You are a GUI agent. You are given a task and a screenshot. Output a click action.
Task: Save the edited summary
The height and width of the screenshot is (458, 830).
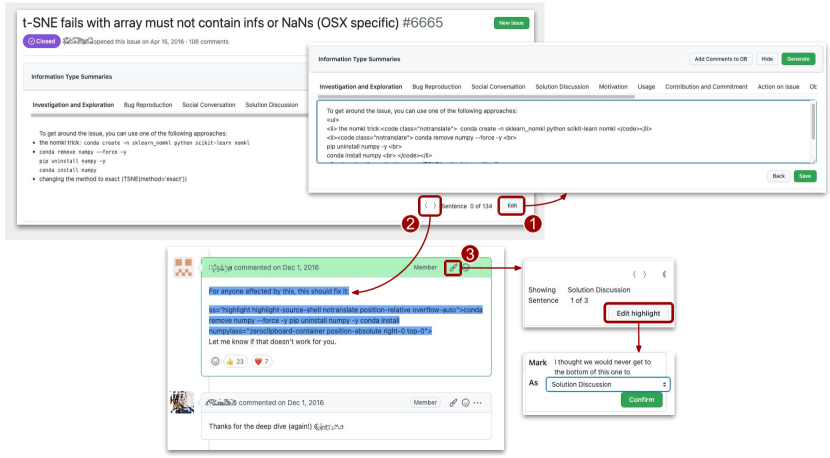pos(805,176)
